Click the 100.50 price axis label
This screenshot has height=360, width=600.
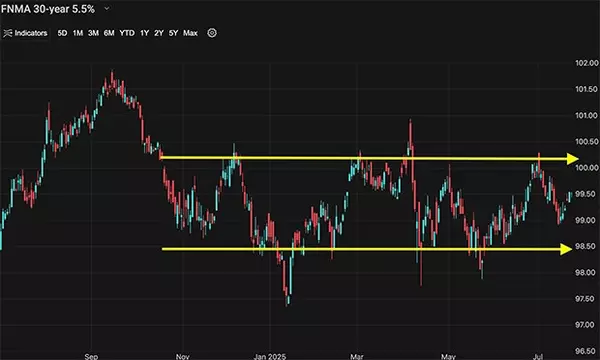pyautogui.click(x=587, y=142)
